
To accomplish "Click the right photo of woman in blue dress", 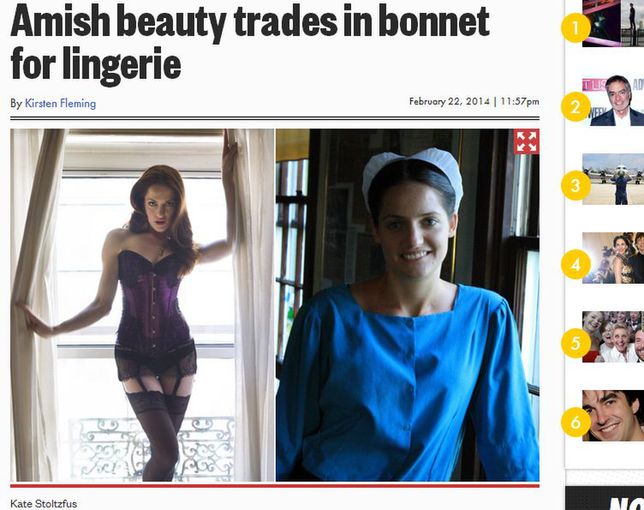I will [407, 305].
